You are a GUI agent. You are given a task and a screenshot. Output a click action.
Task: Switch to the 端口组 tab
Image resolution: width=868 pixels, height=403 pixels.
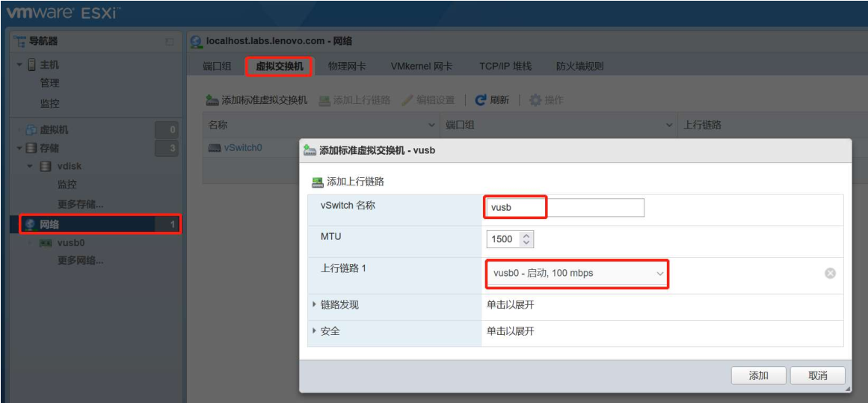click(x=217, y=67)
